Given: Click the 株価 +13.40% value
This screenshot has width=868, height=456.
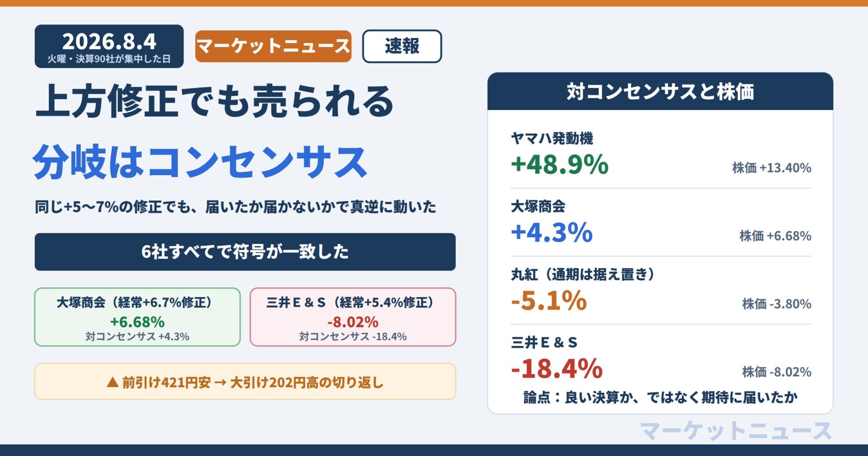Looking at the screenshot, I should point(772,168).
